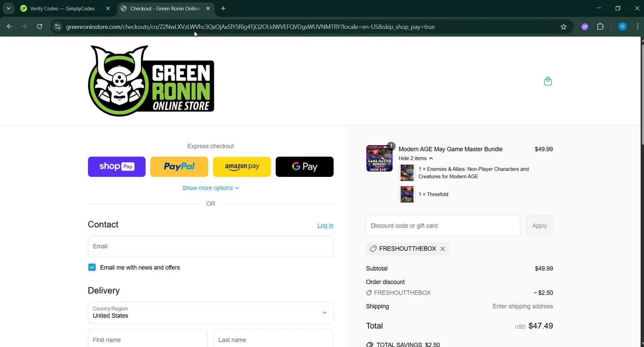Uncheck Email me with news and offers
The image size is (644, 347).
(92, 267)
